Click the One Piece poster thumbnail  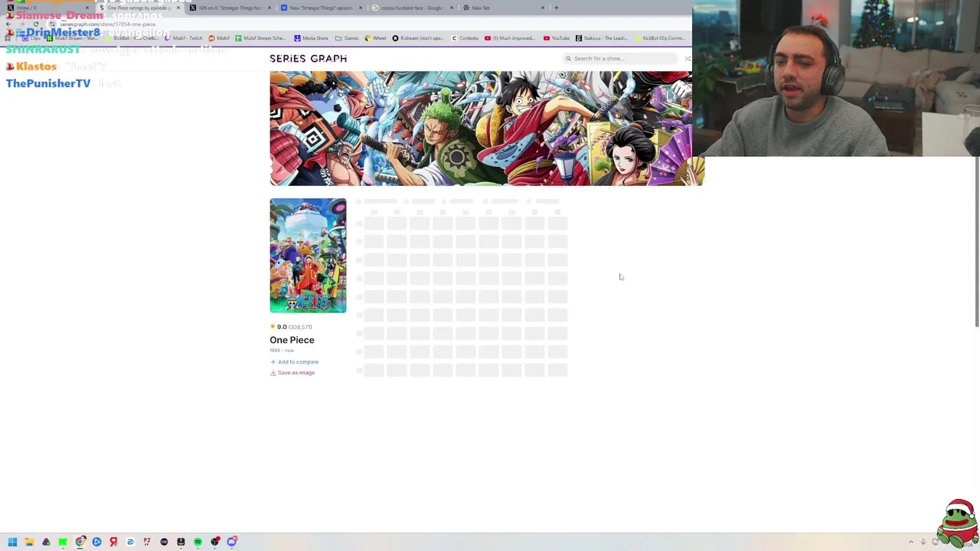coord(308,256)
